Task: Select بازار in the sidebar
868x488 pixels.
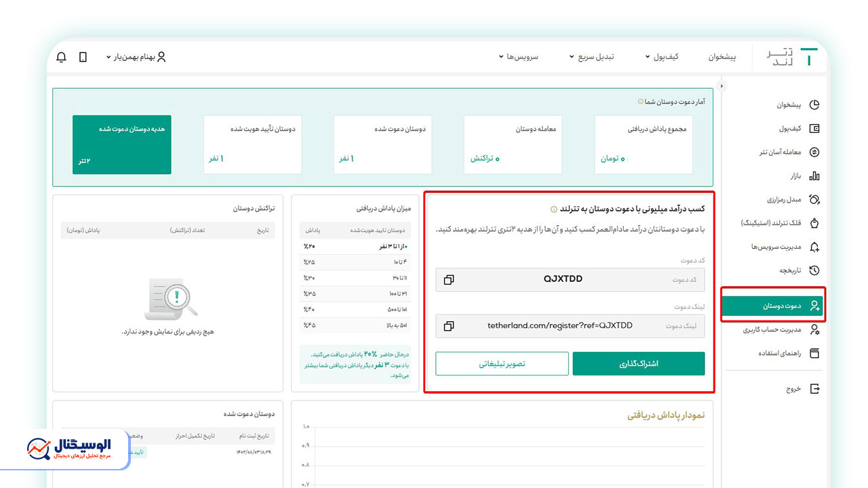Action: pyautogui.click(x=795, y=176)
